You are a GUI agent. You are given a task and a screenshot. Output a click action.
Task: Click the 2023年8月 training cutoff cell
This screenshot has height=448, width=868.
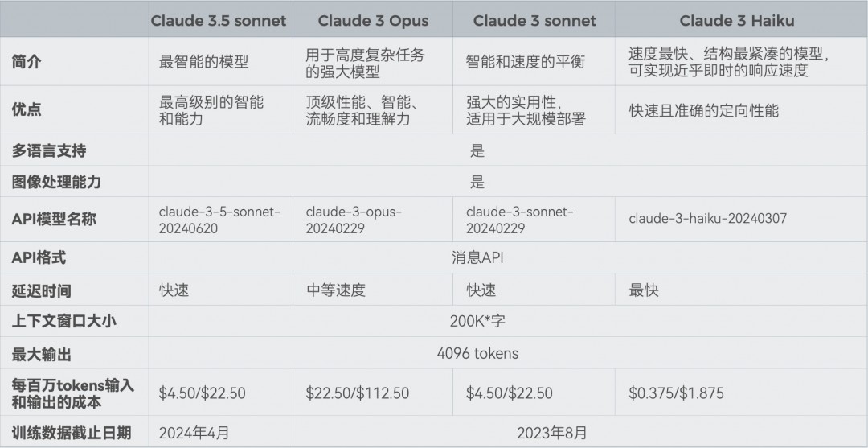coord(551,433)
